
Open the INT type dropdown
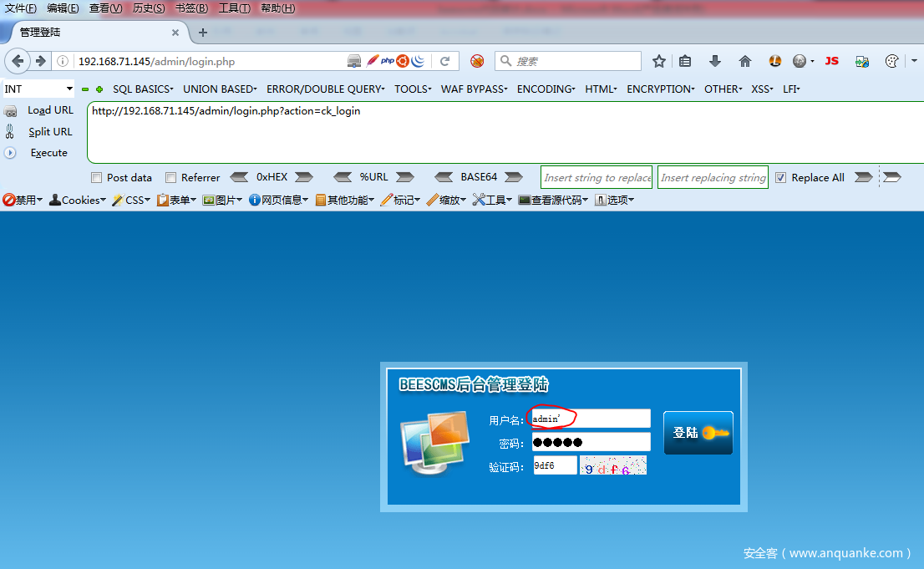[x=38, y=89]
